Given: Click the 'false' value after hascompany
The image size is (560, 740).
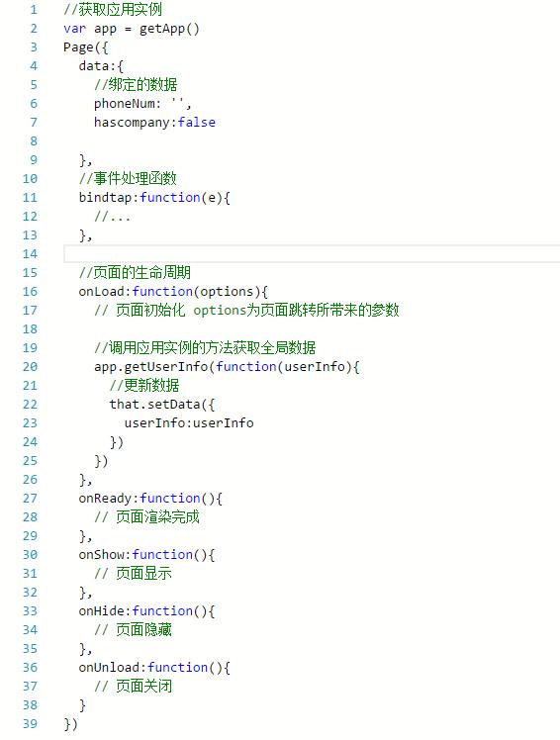Looking at the screenshot, I should [197, 123].
